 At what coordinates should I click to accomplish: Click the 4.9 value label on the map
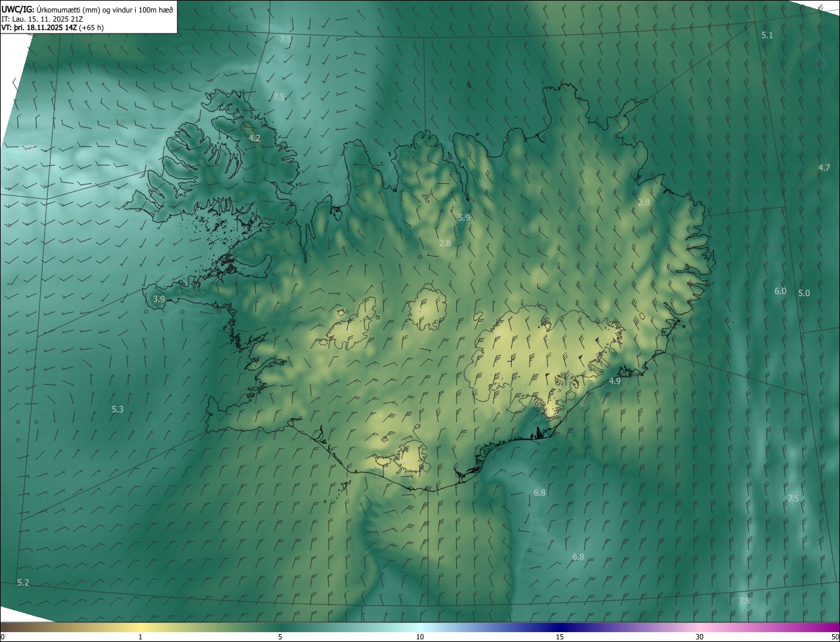[x=615, y=381]
